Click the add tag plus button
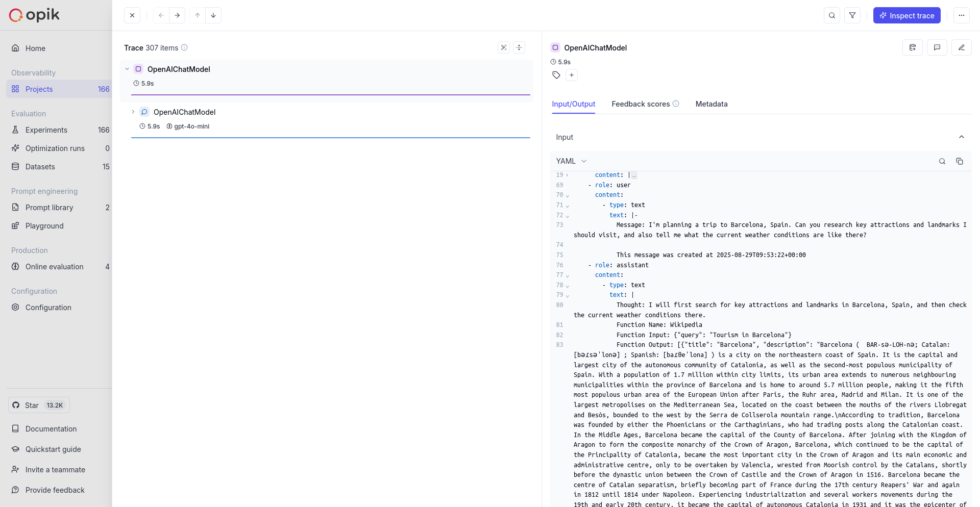The height and width of the screenshot is (507, 980). click(x=572, y=75)
